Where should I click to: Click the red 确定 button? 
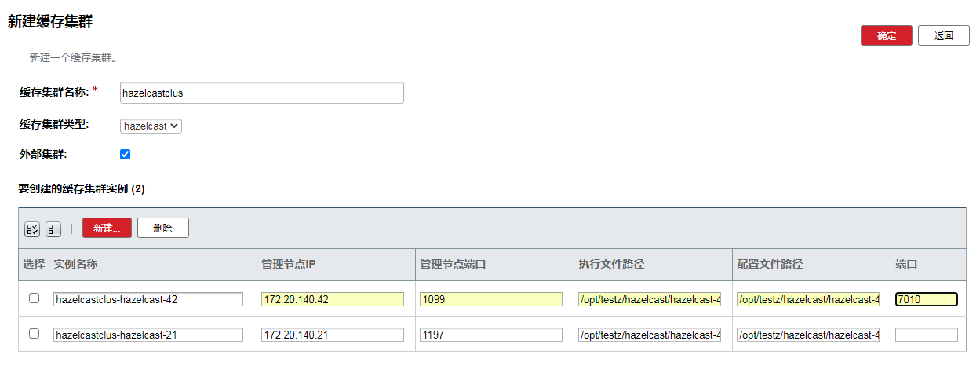tap(886, 35)
